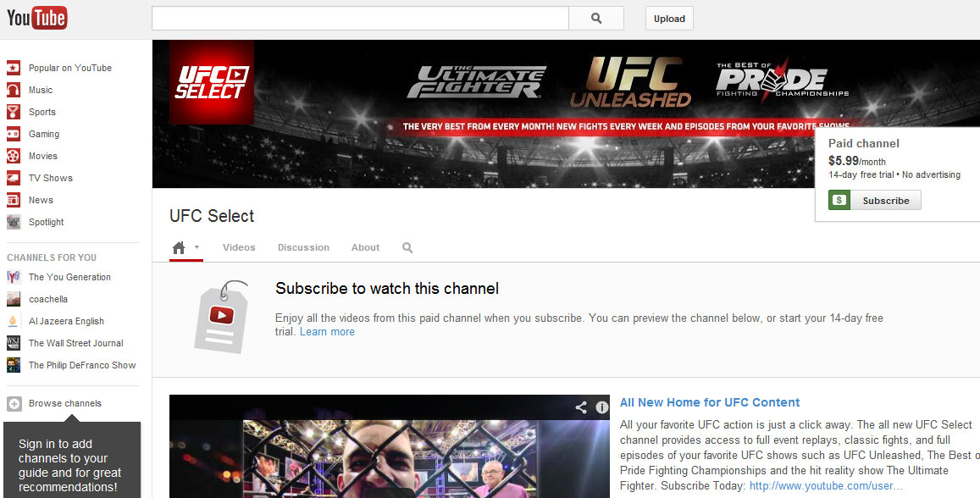Viewport: 980px width, 498px height.
Task: Open The Philip DeFranco Show channel name
Action: tap(82, 365)
